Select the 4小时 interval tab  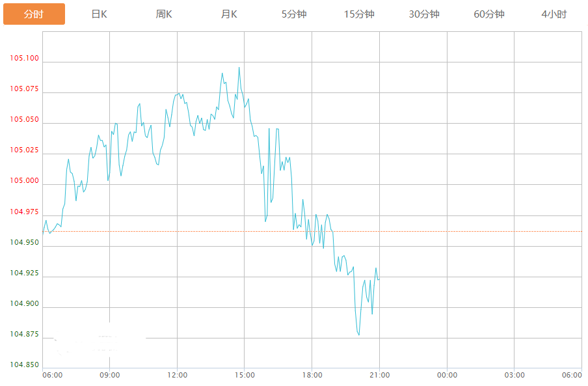pyautogui.click(x=554, y=14)
